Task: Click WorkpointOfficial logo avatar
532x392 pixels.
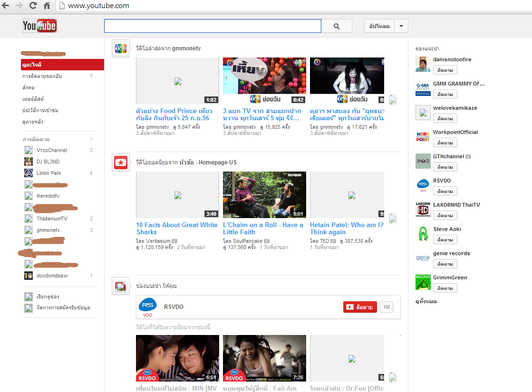Action: pyautogui.click(x=423, y=137)
